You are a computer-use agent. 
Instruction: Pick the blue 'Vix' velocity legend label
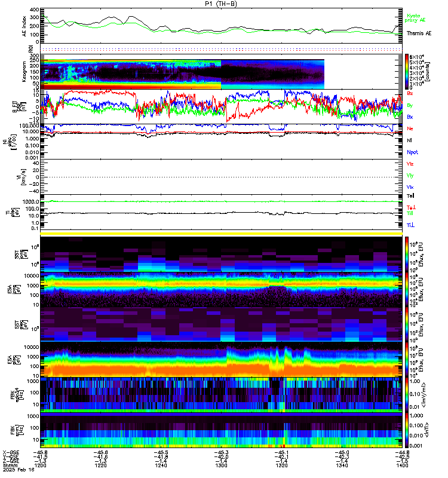(410, 187)
